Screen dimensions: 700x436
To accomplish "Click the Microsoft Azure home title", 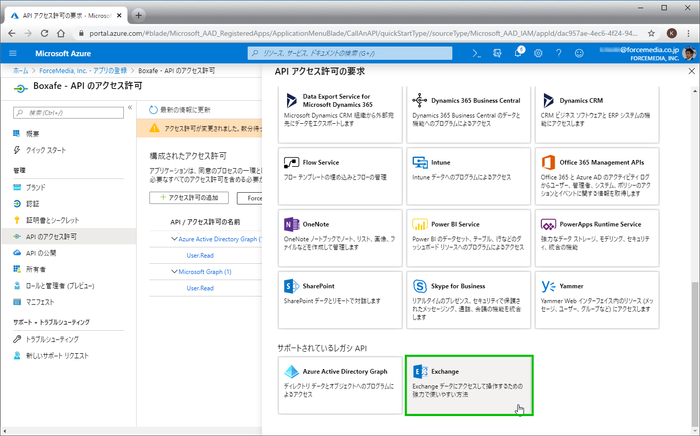I will tap(63, 53).
